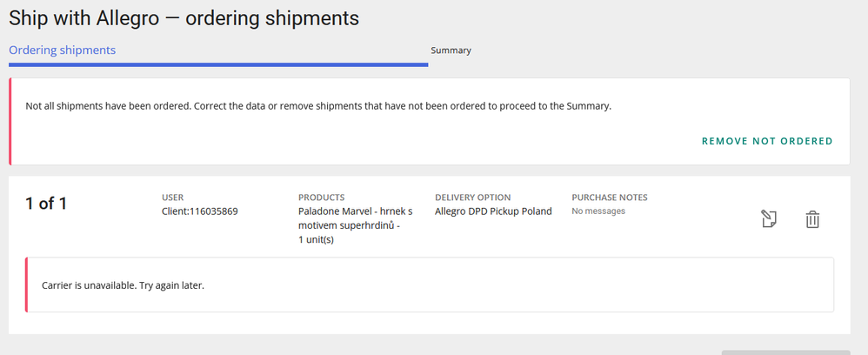Click the blue progress bar under tabs

[x=217, y=64]
